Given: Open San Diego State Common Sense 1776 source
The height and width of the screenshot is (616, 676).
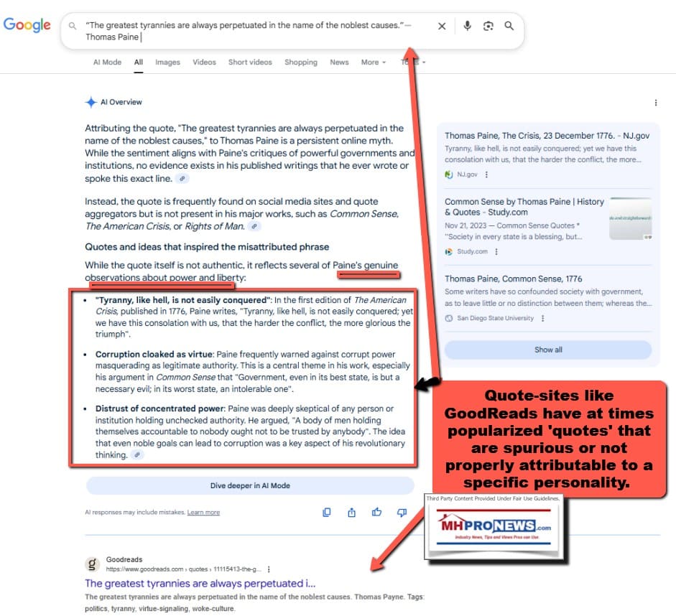Looking at the screenshot, I should pyautogui.click(x=514, y=279).
